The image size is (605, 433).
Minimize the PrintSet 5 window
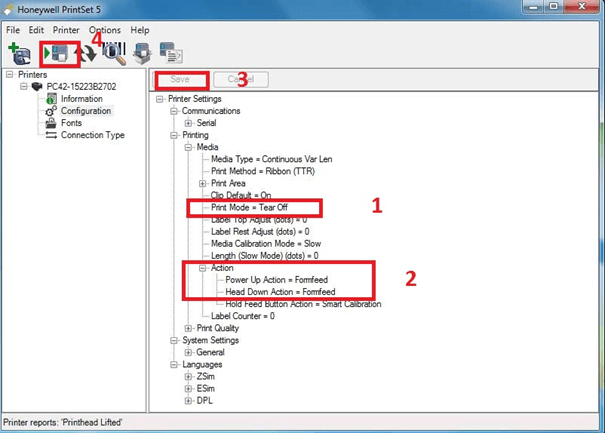pos(534,7)
